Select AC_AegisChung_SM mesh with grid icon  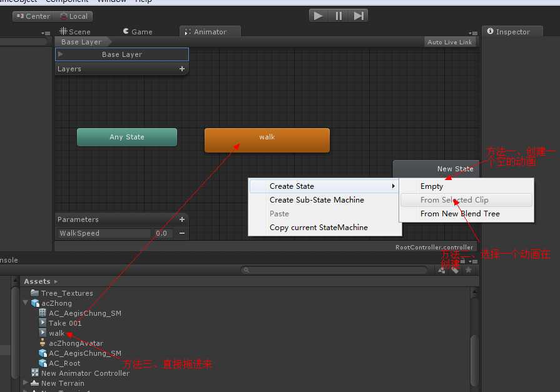80,313
